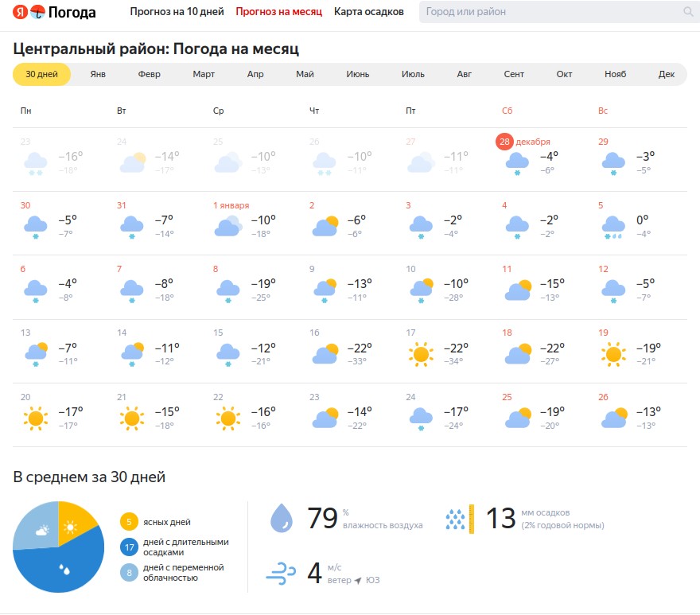Click blue 17 precipitation days legend marker
The height and width of the screenshot is (615, 700).
[x=129, y=547]
